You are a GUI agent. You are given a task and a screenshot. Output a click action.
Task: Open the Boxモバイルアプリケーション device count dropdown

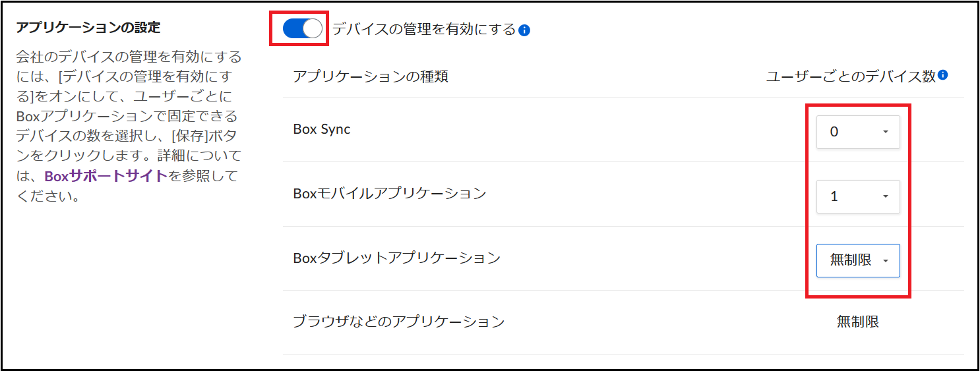tap(858, 196)
